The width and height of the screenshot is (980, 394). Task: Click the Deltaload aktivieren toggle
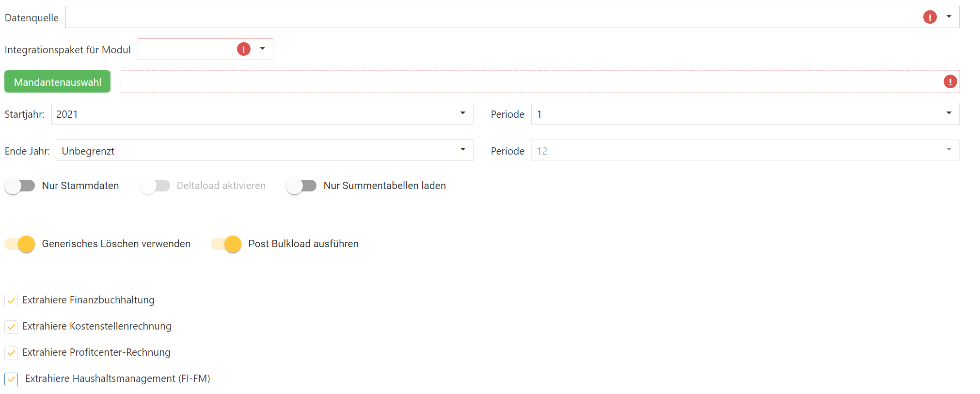[x=155, y=186]
